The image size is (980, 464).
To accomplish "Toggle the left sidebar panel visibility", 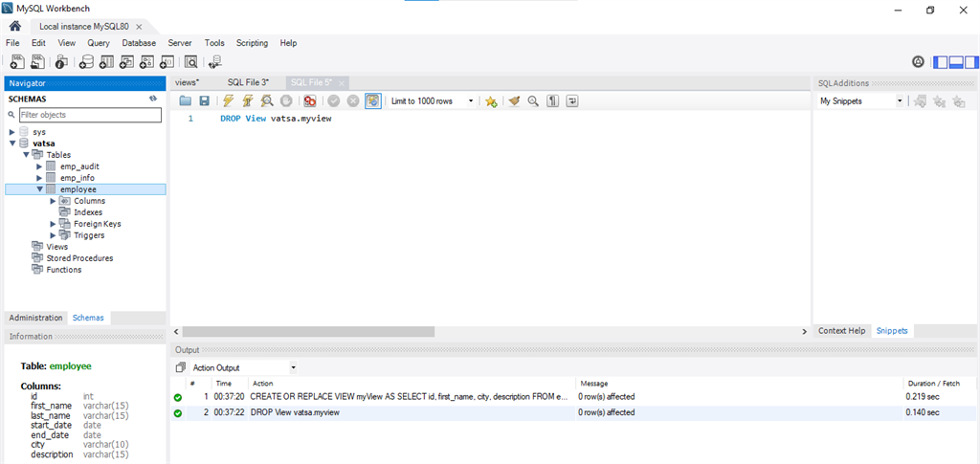I will tap(940, 62).
